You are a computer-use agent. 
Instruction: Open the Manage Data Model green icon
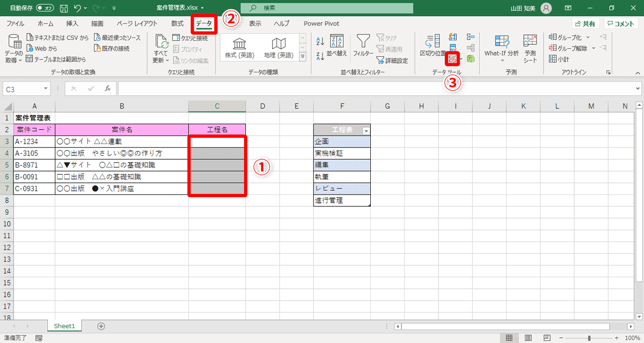click(x=471, y=58)
